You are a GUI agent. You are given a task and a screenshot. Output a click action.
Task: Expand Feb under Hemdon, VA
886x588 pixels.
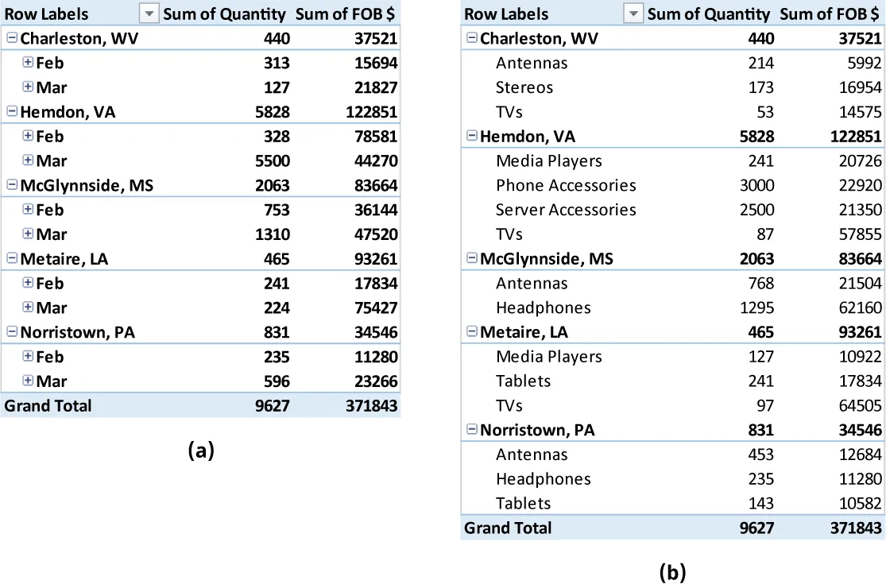[x=28, y=136]
